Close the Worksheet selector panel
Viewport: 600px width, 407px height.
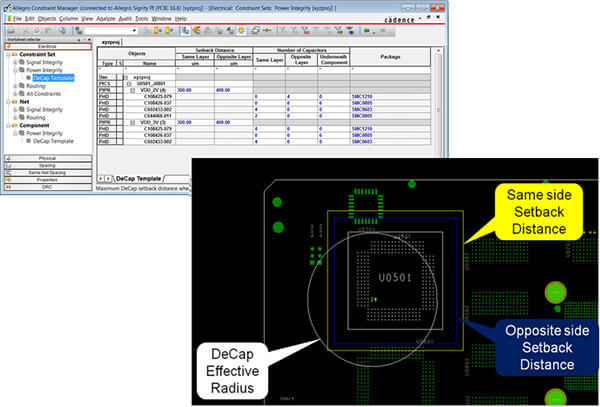[89, 39]
